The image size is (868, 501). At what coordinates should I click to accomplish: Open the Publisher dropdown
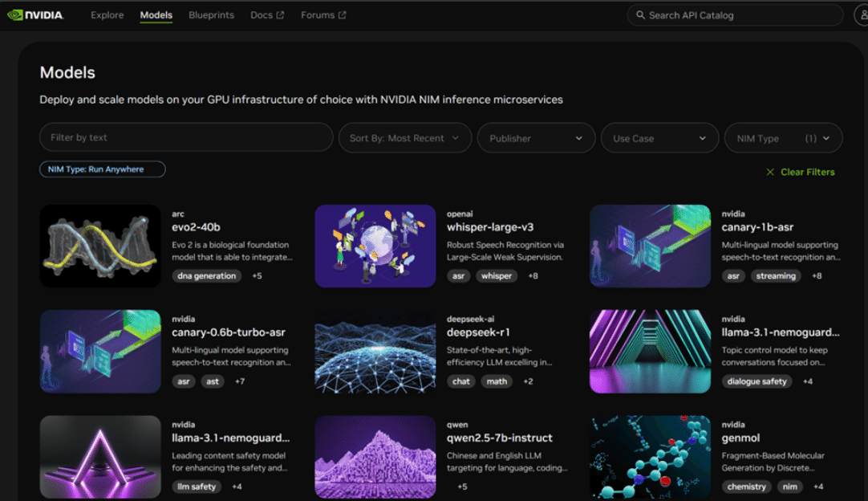coord(535,137)
